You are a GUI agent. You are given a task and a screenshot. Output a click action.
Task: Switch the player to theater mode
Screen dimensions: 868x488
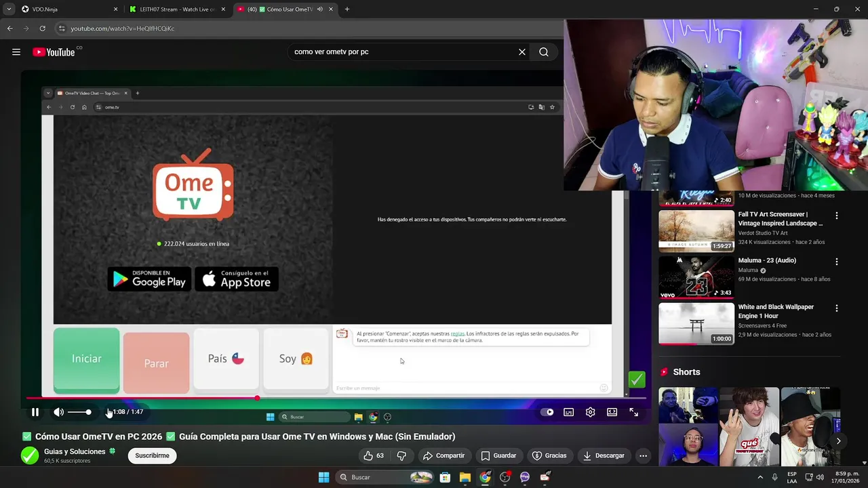pos(612,412)
